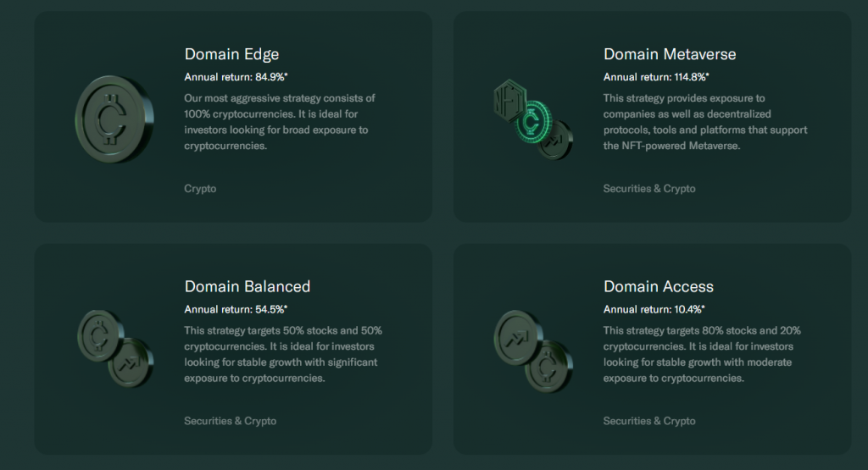Image resolution: width=868 pixels, height=470 pixels.
Task: Click the 50% stocks and 50% cryptocurrencies description
Action: coord(283,354)
